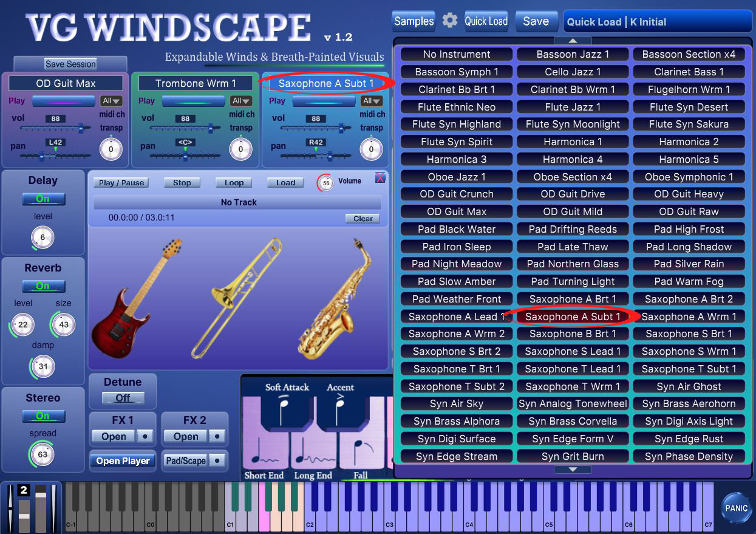Click instrument list scroll-down arrow
The height and width of the screenshot is (534, 756).
coord(572,469)
